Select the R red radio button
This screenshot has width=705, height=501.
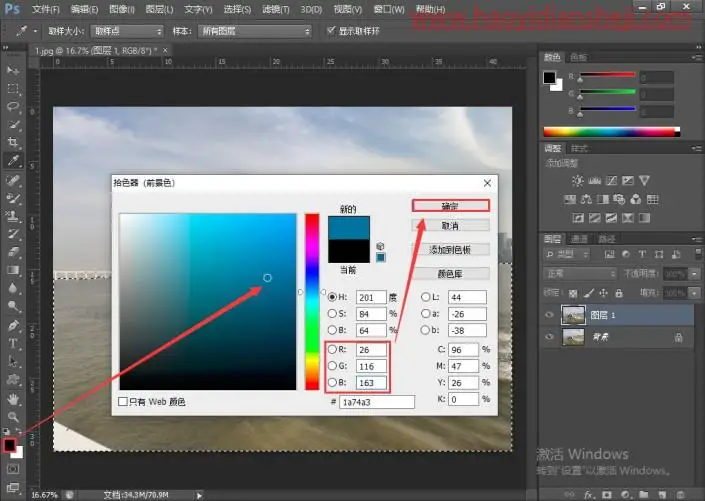coord(332,349)
